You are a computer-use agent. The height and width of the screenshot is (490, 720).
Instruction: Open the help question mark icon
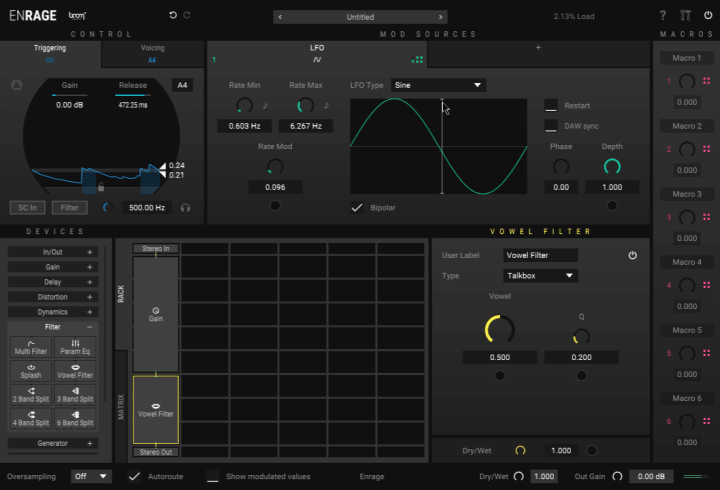click(x=662, y=16)
